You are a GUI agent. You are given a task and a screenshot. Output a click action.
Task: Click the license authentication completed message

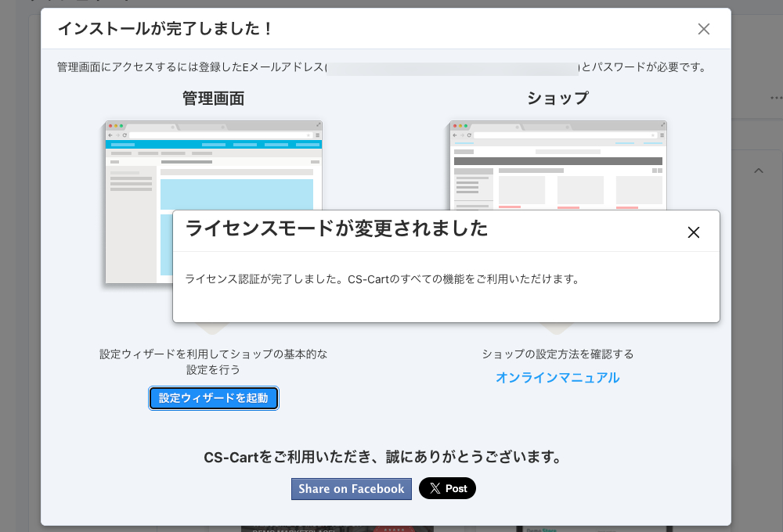click(x=382, y=279)
